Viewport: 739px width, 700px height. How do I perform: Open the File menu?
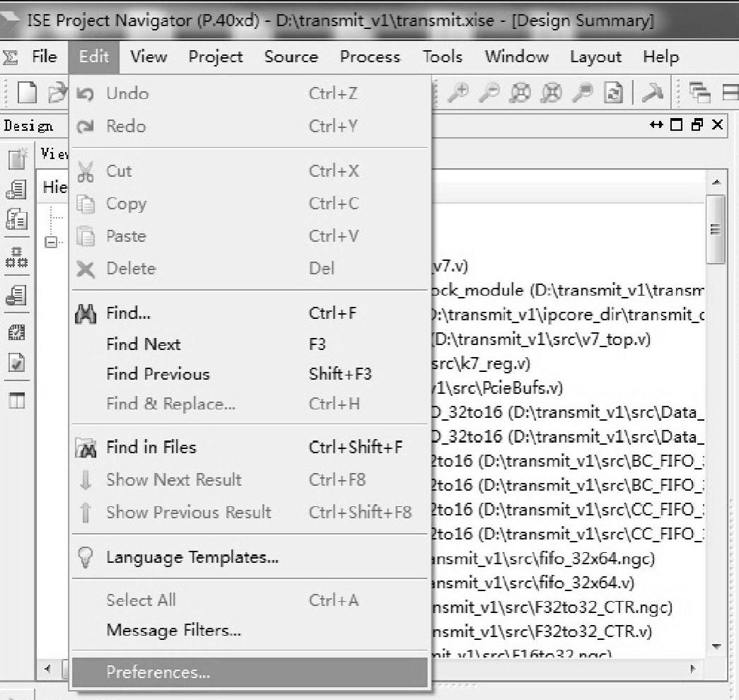(x=45, y=57)
